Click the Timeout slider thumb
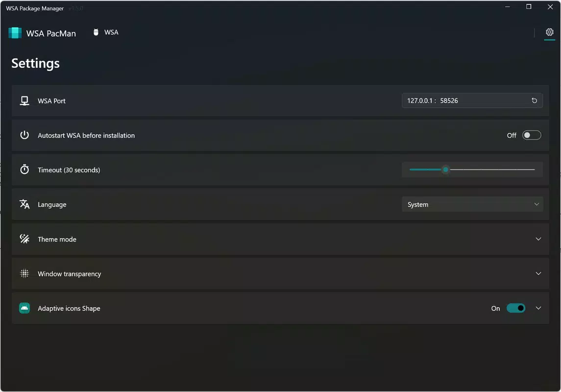This screenshot has height=392, width=561. [445, 170]
